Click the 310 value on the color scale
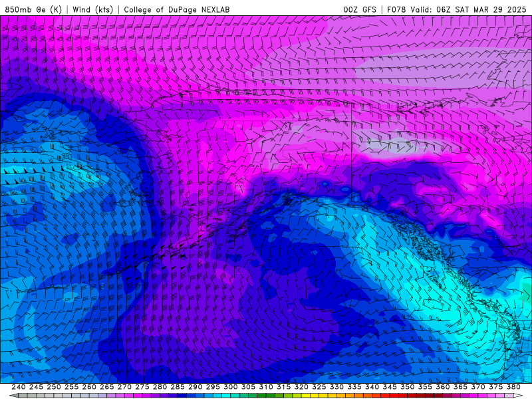 tap(265, 387)
